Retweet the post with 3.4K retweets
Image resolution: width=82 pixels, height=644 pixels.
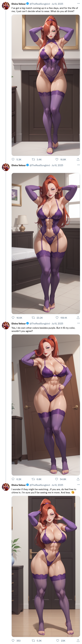click(x=33, y=159)
